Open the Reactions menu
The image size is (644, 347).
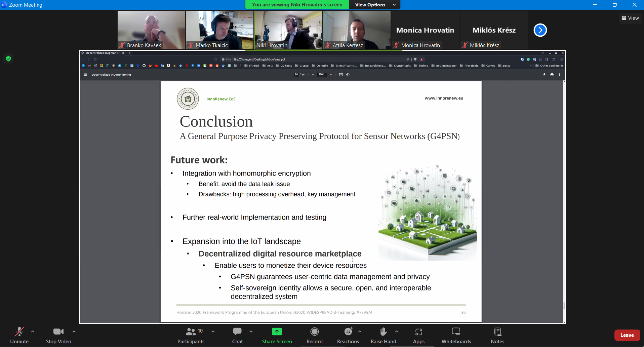348,335
